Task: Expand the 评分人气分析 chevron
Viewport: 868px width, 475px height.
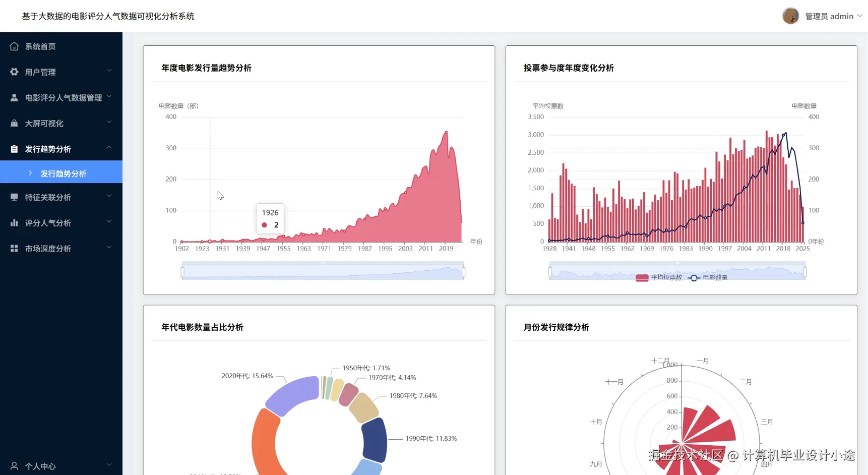Action: pyautogui.click(x=109, y=222)
